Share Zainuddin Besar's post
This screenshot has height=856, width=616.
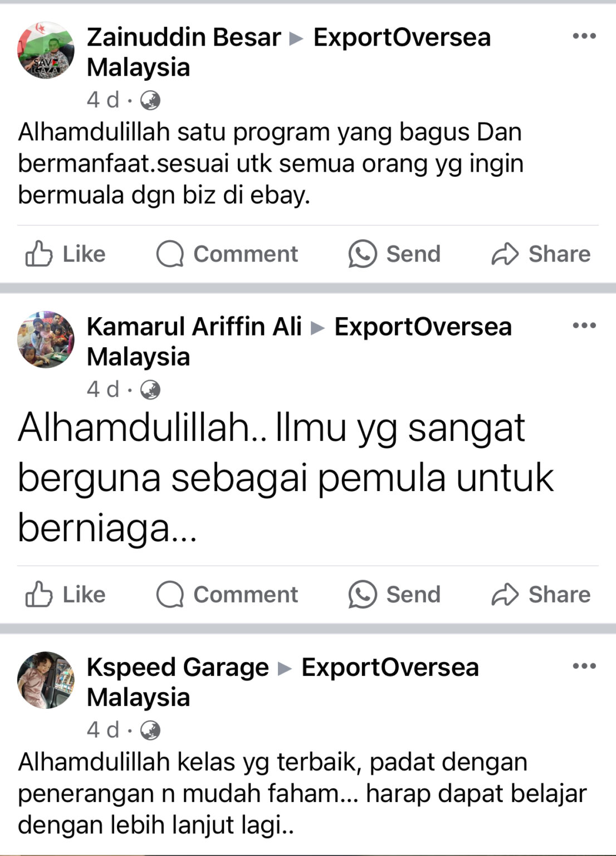[x=541, y=254]
